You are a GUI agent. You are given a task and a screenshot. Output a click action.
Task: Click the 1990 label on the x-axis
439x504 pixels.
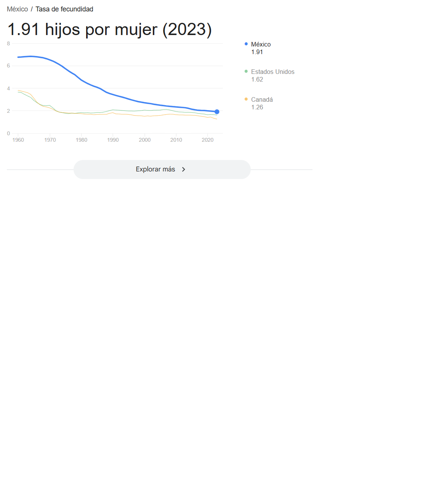(x=113, y=140)
